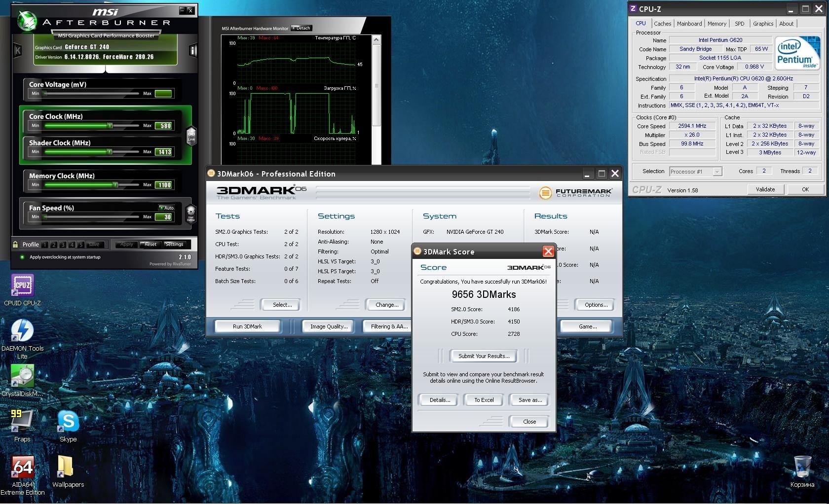Screen dimensions: 829x504
Task: Toggle the Auto fan speed button
Action: coord(166,208)
